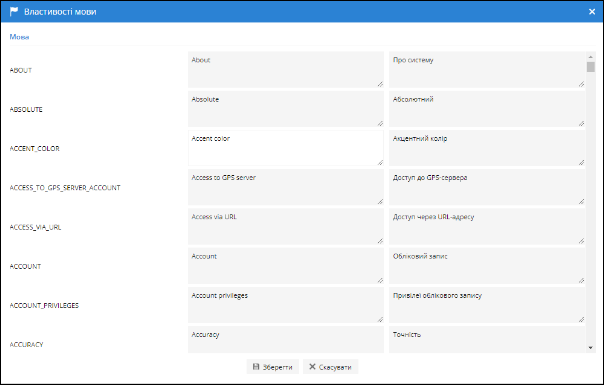605x386 pixels.
Task: Click the flag icon in title bar
Action: tap(14, 12)
